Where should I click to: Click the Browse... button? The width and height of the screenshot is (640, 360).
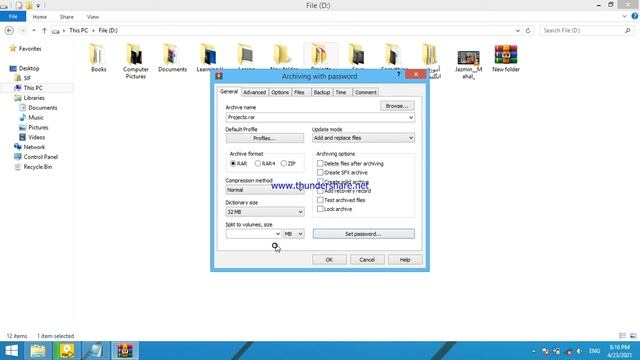pyautogui.click(x=397, y=106)
